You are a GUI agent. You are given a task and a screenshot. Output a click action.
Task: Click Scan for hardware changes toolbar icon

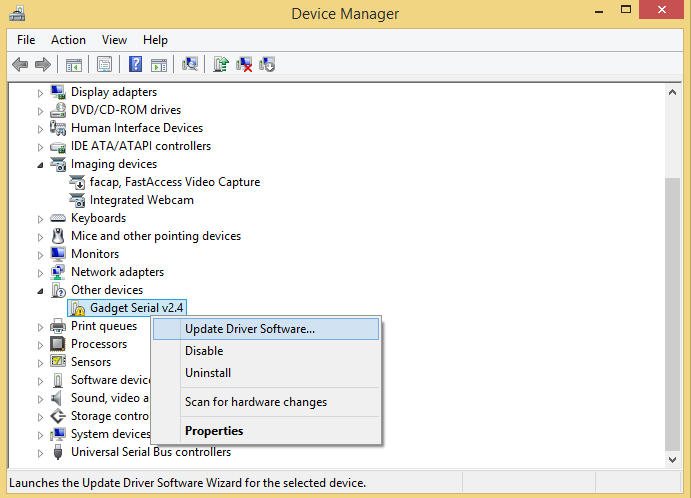(190, 64)
